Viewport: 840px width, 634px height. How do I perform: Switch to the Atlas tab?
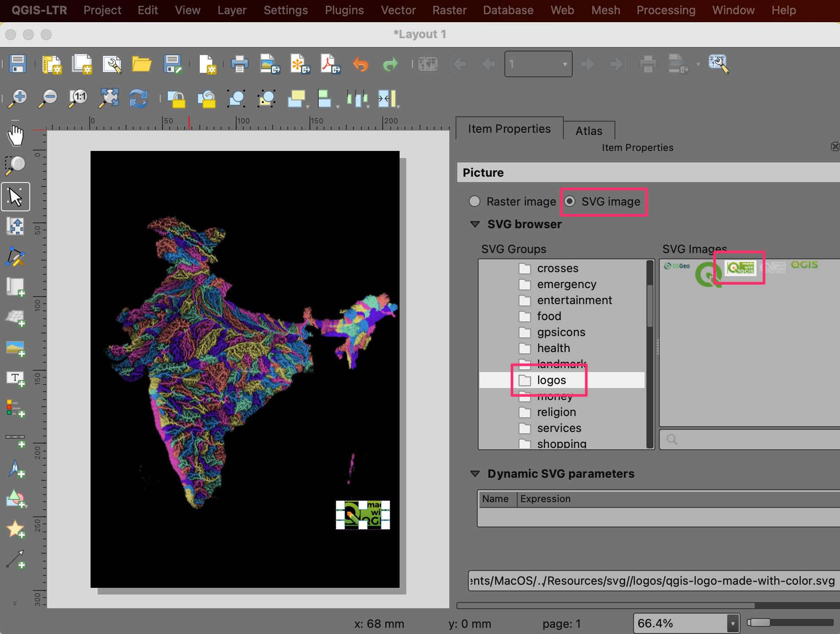[x=589, y=131]
